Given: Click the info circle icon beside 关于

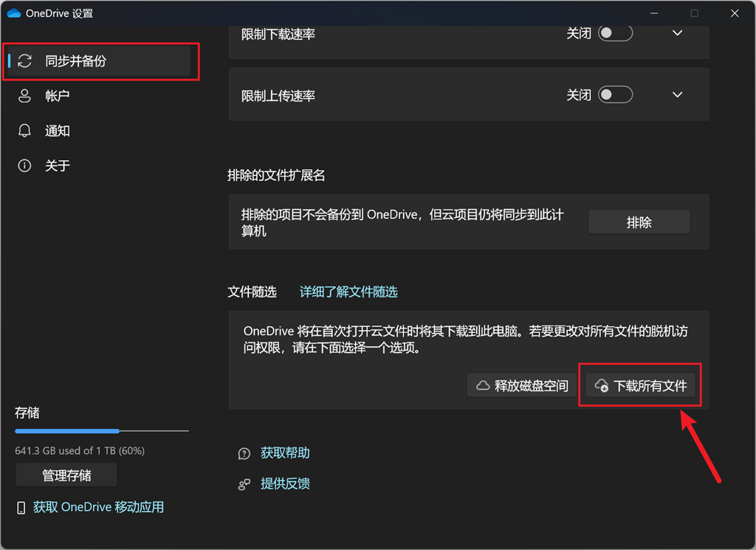Looking at the screenshot, I should point(24,166).
